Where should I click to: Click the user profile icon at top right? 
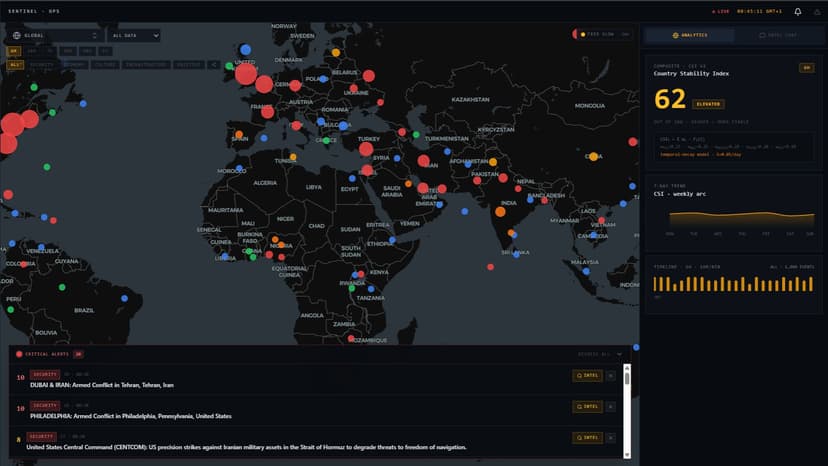[817, 12]
